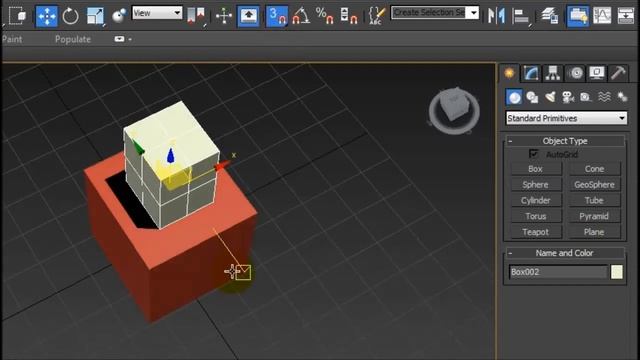Image resolution: width=640 pixels, height=360 pixels.
Task: Switch to the Modify command panel tab
Action: (x=531, y=73)
